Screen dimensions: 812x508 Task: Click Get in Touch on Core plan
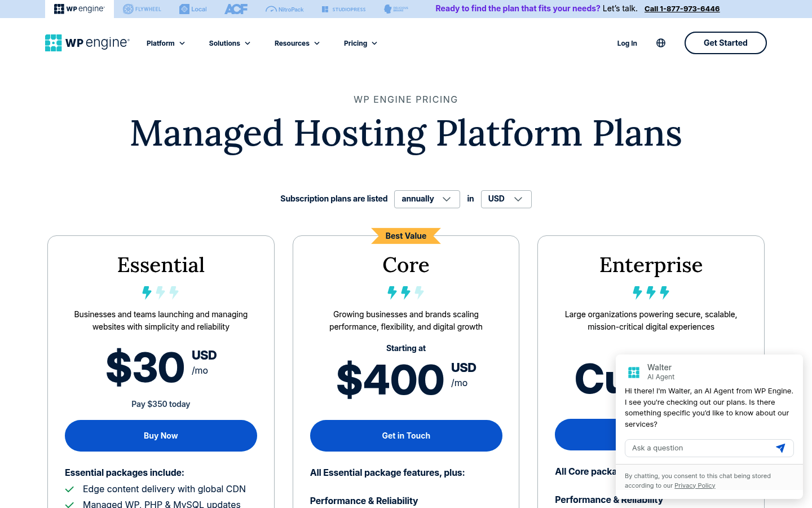(406, 436)
